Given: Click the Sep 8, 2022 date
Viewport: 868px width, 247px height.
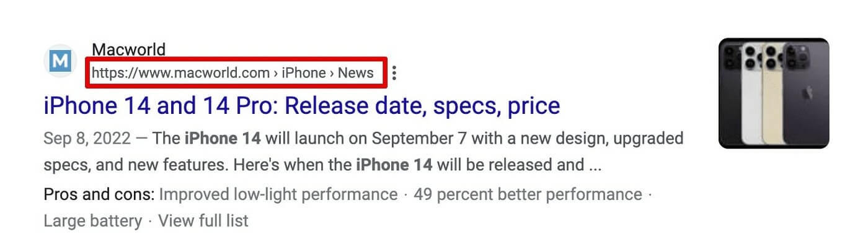Looking at the screenshot, I should (87, 137).
